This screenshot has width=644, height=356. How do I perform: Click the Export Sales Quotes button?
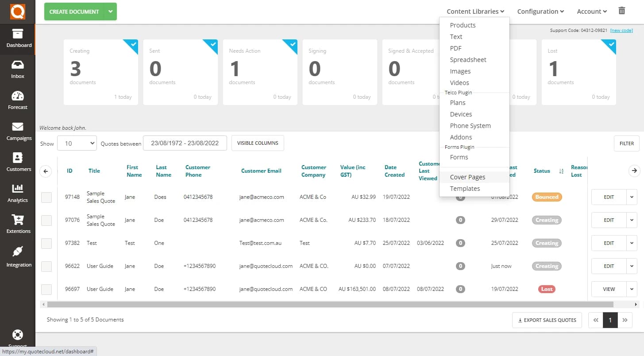(547, 320)
